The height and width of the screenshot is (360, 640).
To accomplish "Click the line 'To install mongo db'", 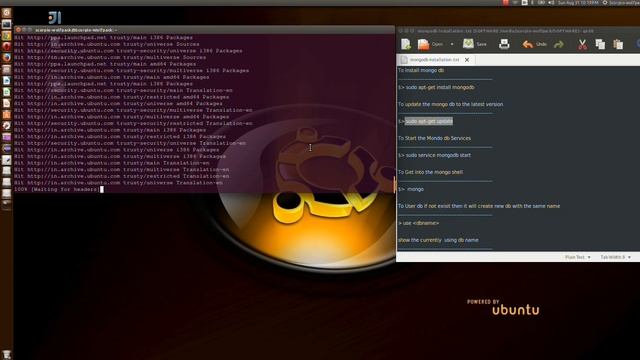I will pos(421,70).
